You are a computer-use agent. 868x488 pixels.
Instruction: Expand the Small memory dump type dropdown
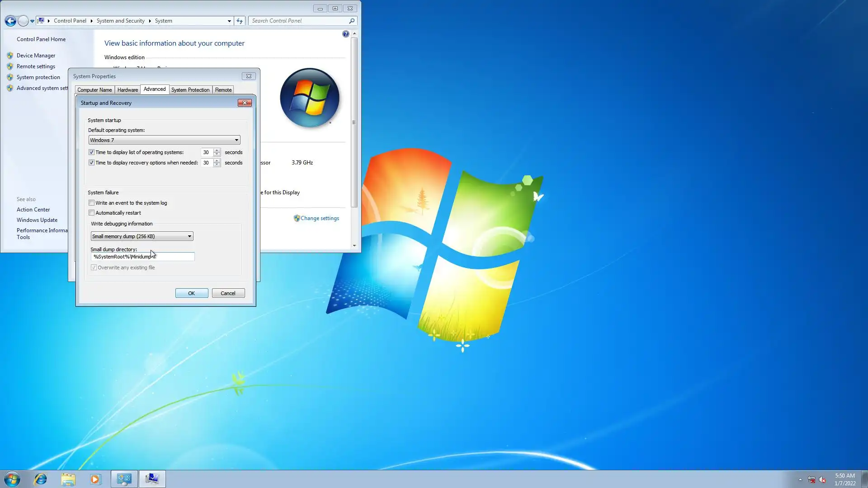[x=189, y=236]
